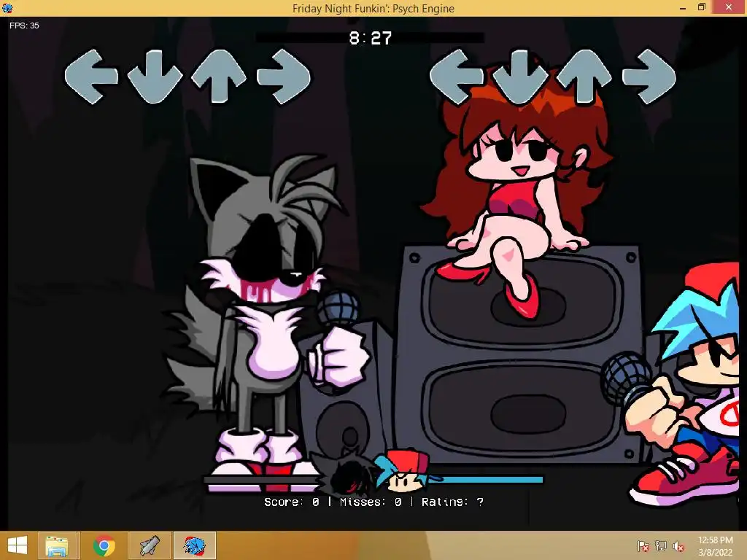Click the player's right arrow receptor
This screenshot has height=560, width=747.
pos(649,77)
